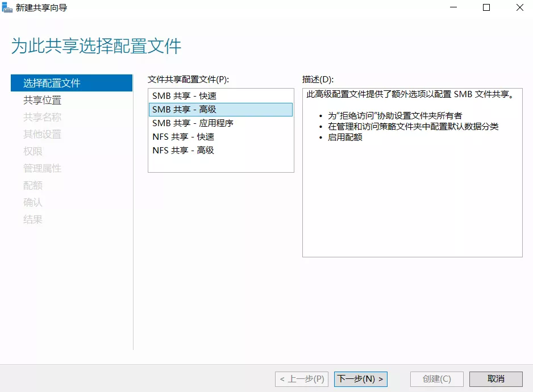The image size is (533, 392).
Task: Open the 权限 step in the sidebar
Action: [33, 151]
